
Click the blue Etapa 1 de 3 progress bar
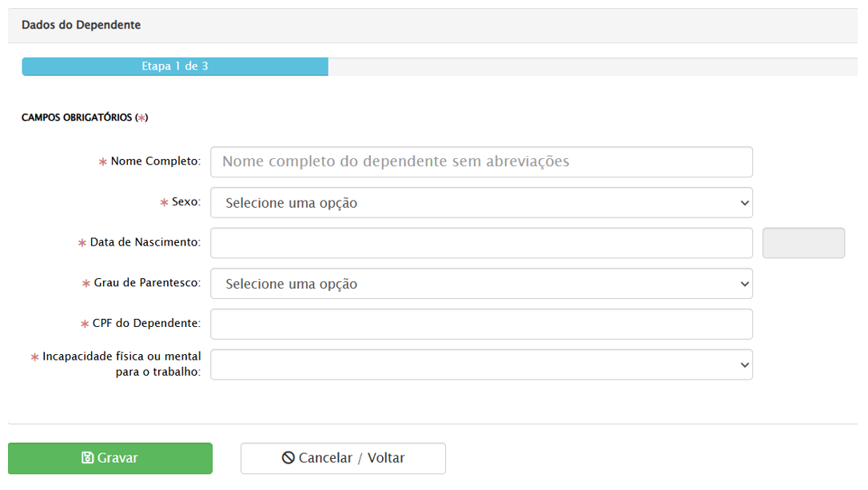tap(174, 66)
